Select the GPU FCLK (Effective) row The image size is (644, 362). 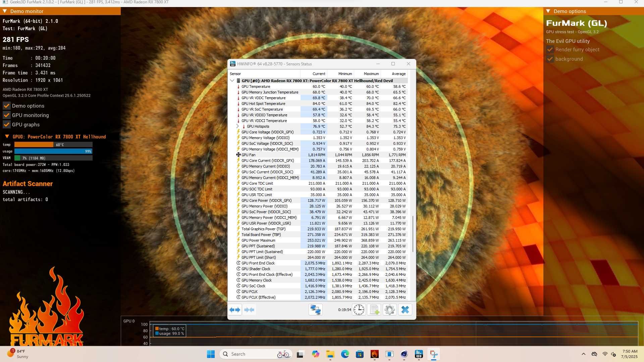coord(318,297)
